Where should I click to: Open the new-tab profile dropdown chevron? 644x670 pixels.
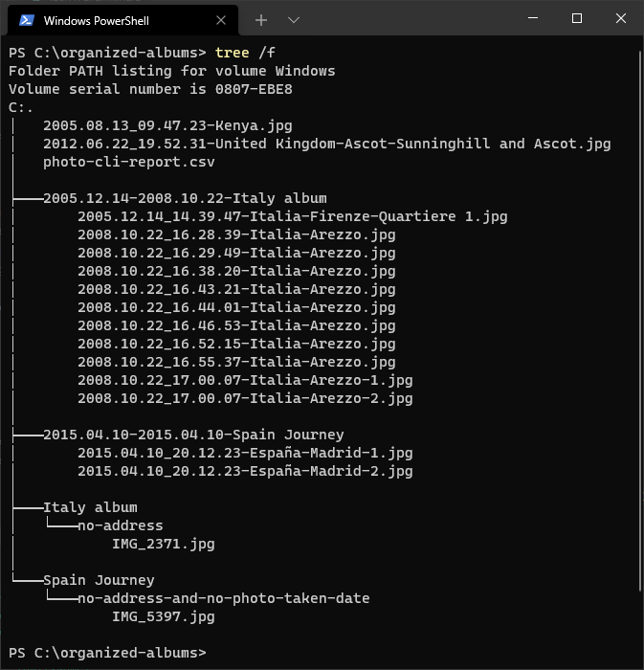coord(294,20)
